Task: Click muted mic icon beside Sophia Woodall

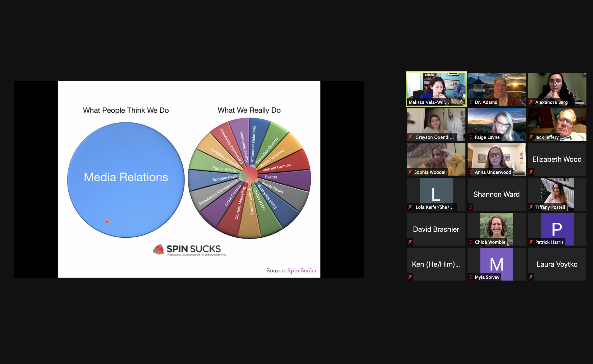Action: 410,172
